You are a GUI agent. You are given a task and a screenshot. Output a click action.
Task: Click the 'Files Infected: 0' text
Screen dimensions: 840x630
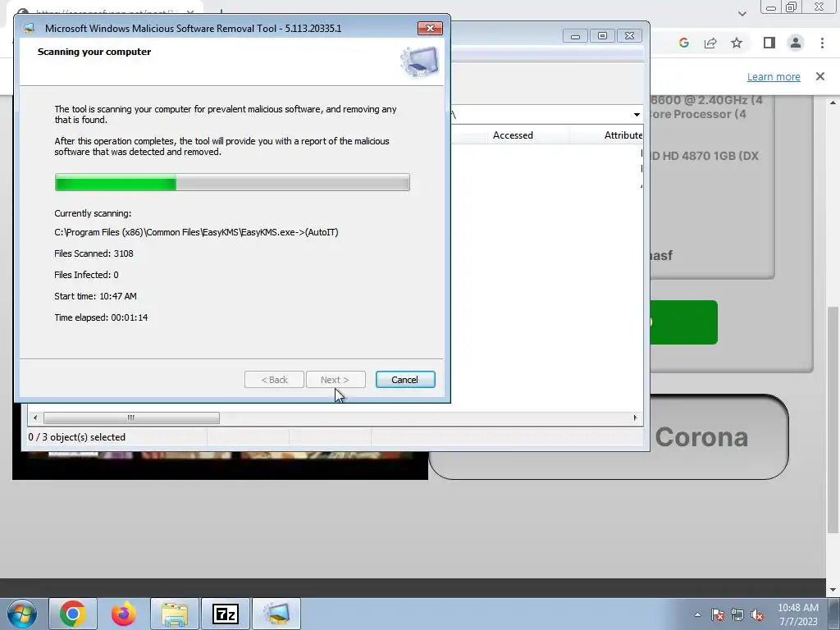click(86, 275)
